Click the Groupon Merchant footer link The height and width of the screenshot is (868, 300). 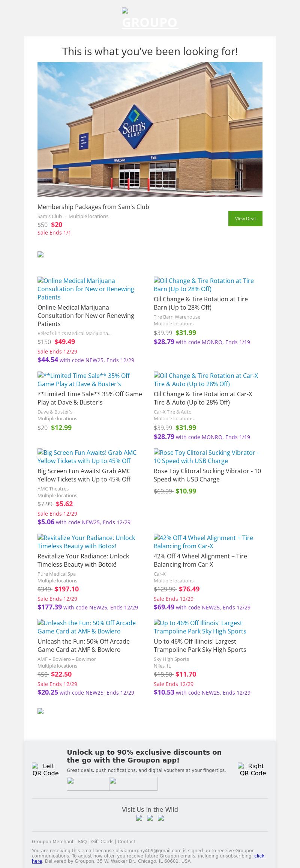(52, 842)
